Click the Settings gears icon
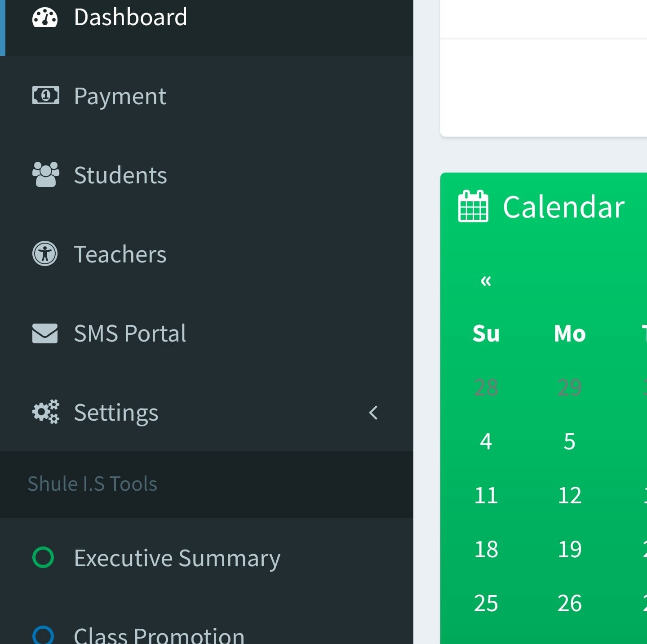The width and height of the screenshot is (647, 644). pos(45,412)
